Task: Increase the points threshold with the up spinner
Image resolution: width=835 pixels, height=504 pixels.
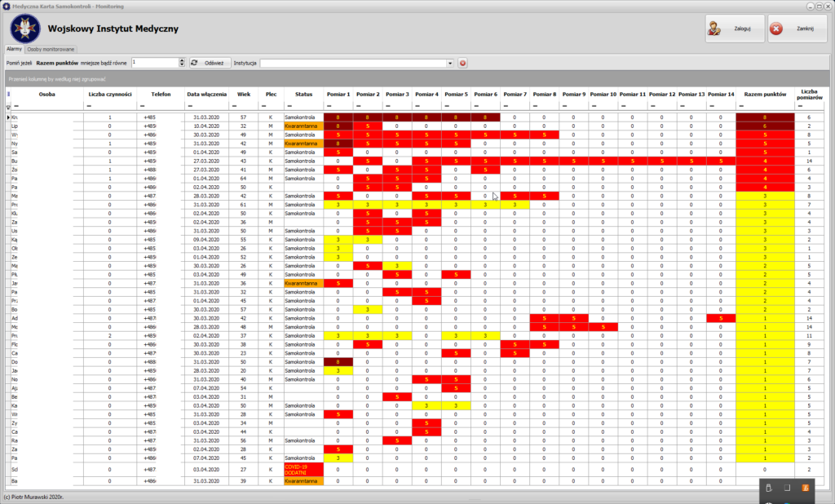Action: tap(182, 60)
